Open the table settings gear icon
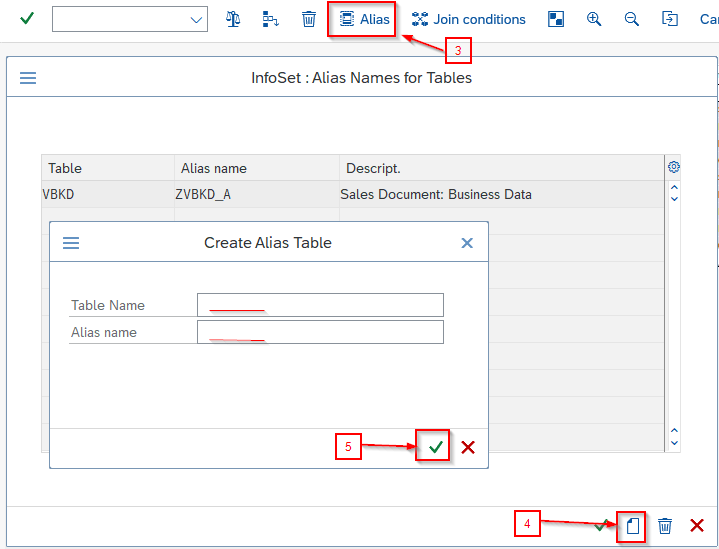719x549 pixels. click(673, 167)
